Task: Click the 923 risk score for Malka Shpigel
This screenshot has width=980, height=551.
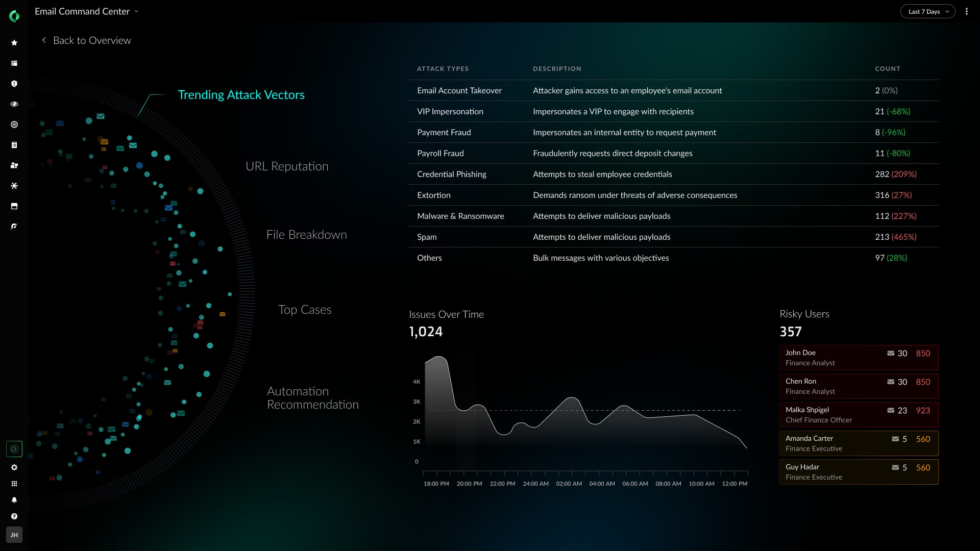Action: pos(923,410)
